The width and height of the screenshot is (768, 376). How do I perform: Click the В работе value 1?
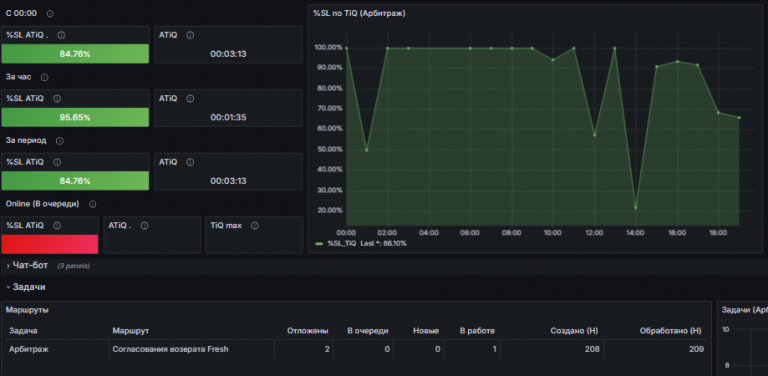point(494,349)
